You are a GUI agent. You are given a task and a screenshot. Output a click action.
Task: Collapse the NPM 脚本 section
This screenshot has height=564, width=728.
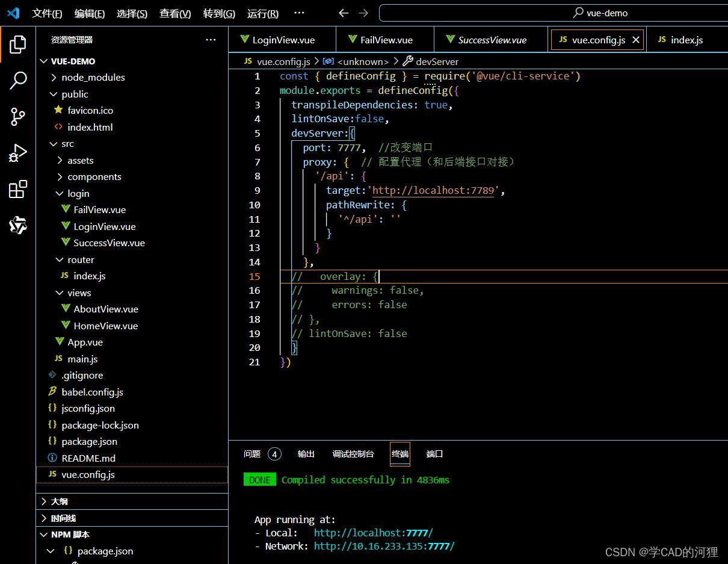point(44,535)
